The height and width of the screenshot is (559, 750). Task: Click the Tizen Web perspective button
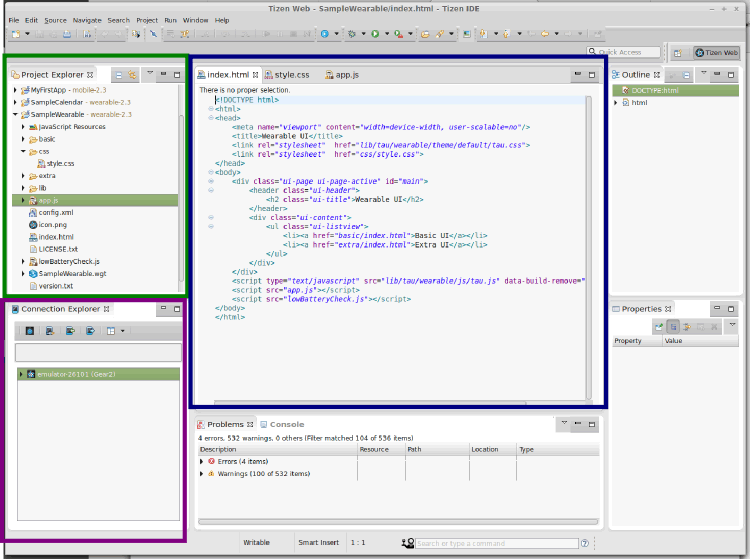[x=717, y=53]
